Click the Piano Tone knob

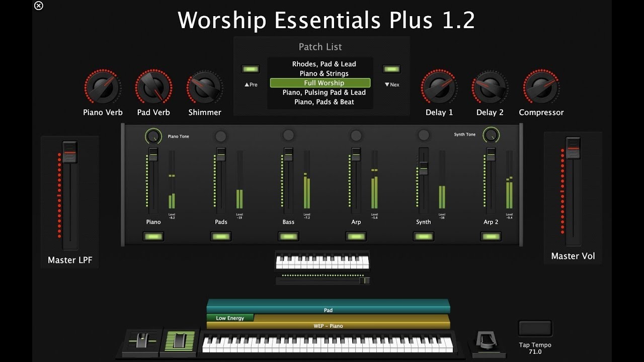pos(153,136)
